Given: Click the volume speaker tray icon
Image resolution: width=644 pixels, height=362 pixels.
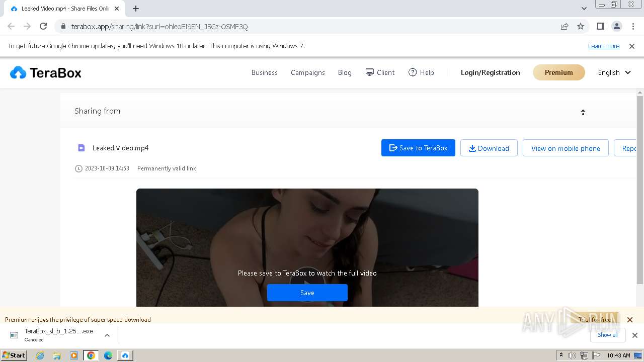Looking at the screenshot, I should pos(572,355).
